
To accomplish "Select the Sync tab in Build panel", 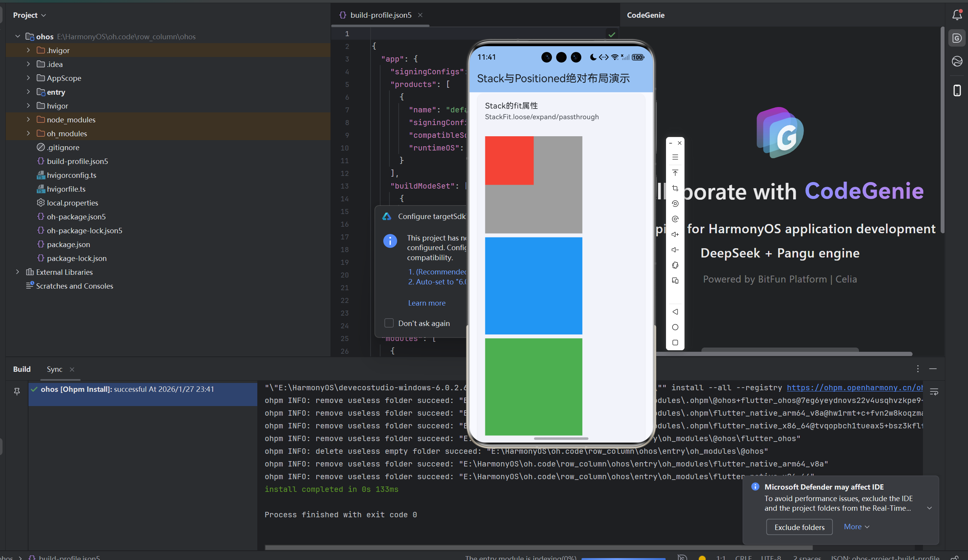I will pos(54,369).
